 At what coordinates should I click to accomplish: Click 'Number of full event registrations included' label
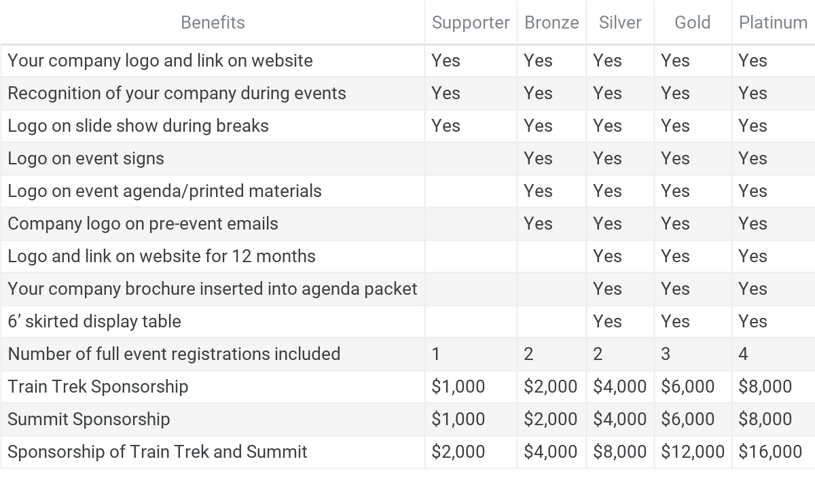174,354
